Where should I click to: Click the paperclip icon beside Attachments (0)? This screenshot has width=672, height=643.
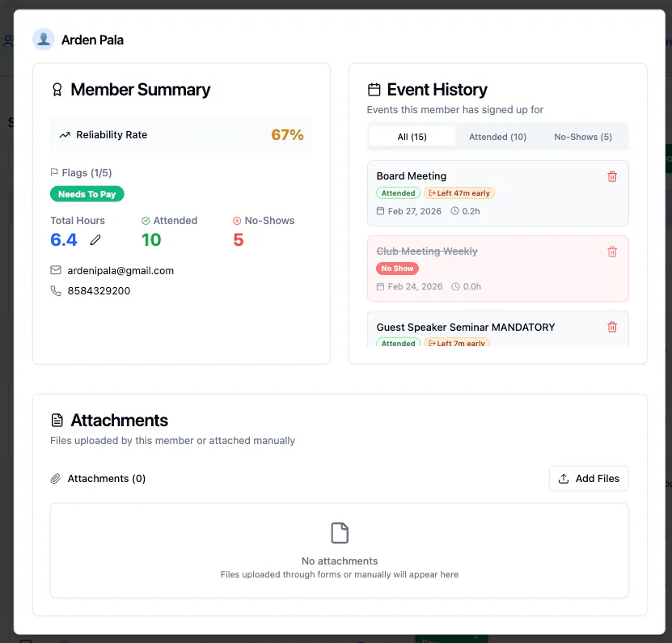[56, 478]
